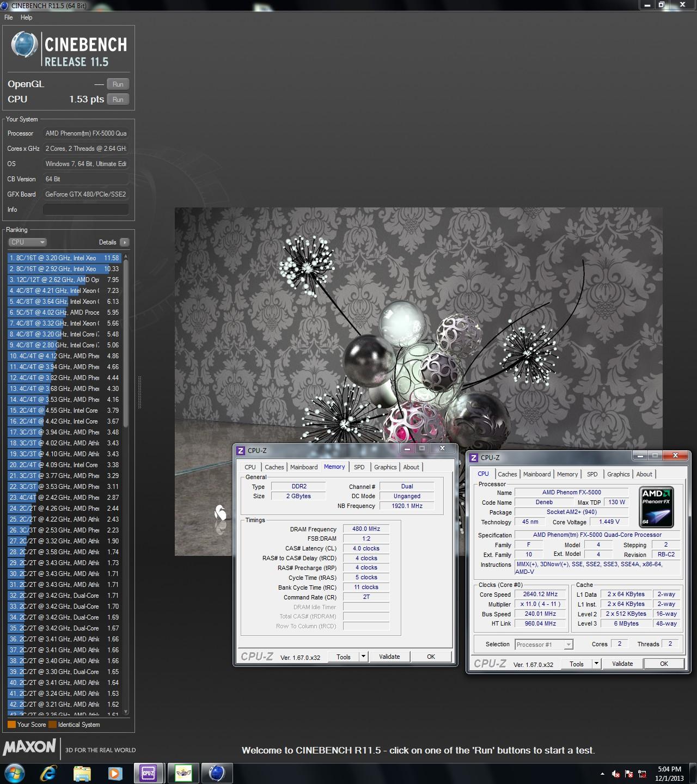697x784 pixels.
Task: Click ranking list scroll-up arrow
Action: (x=126, y=256)
